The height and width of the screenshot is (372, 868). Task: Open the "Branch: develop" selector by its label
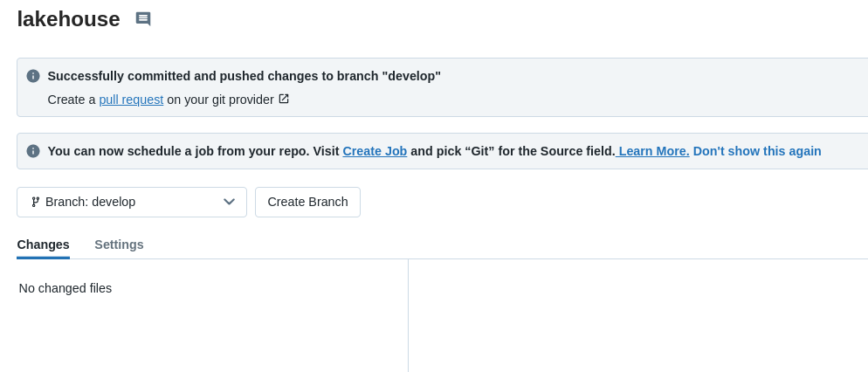pos(91,202)
